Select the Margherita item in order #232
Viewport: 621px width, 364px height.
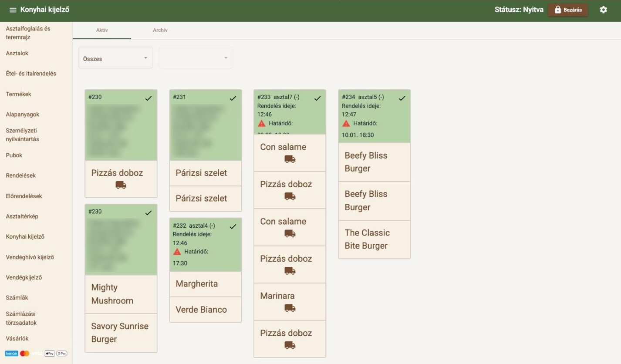pyautogui.click(x=206, y=284)
